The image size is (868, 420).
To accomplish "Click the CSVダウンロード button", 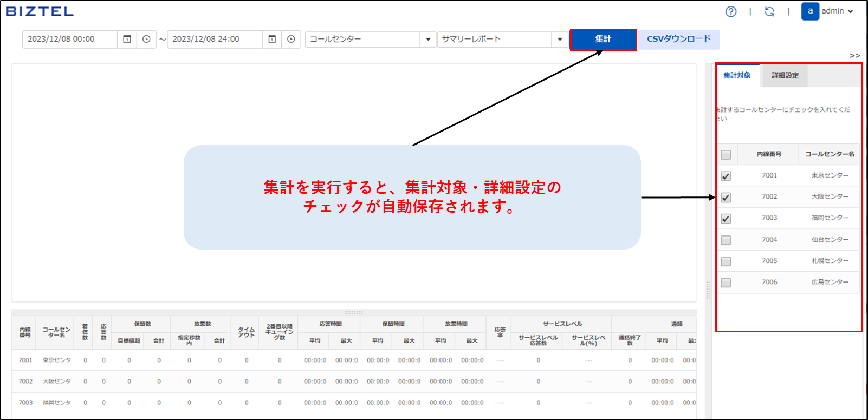I will 678,39.
